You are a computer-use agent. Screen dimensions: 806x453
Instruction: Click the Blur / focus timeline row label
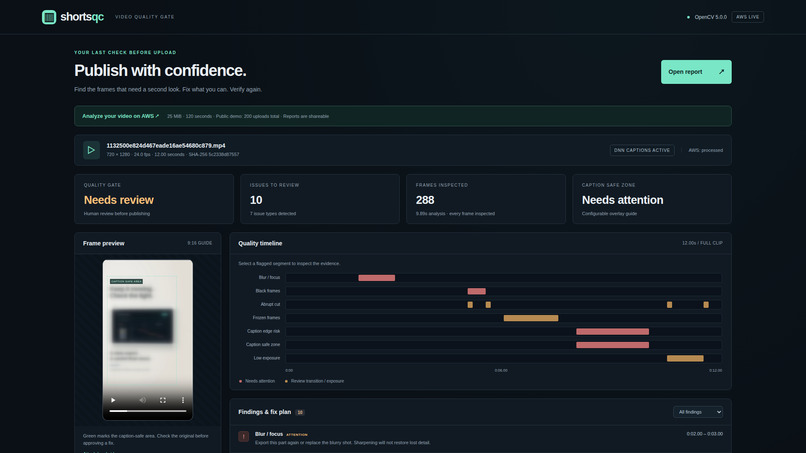click(x=269, y=278)
